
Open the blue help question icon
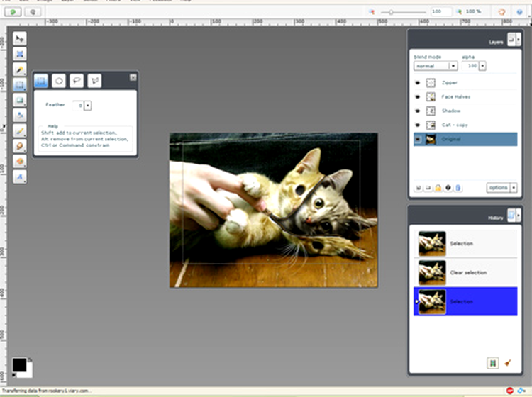tap(519, 12)
